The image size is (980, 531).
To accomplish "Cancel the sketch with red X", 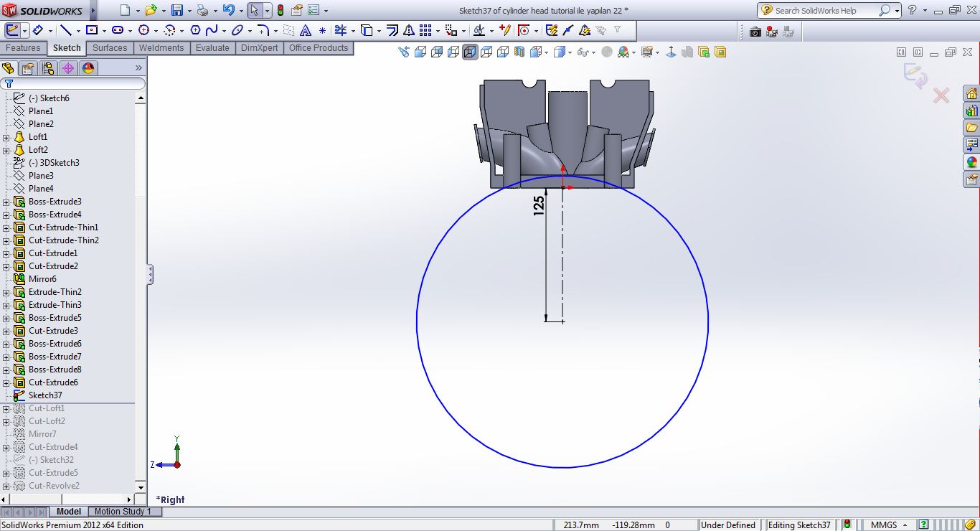I will pyautogui.click(x=941, y=95).
